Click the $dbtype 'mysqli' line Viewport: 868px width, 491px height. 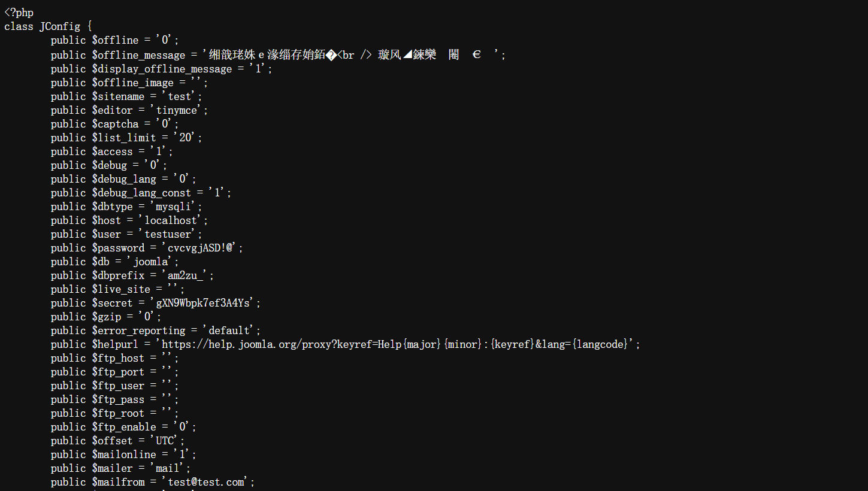pyautogui.click(x=126, y=206)
